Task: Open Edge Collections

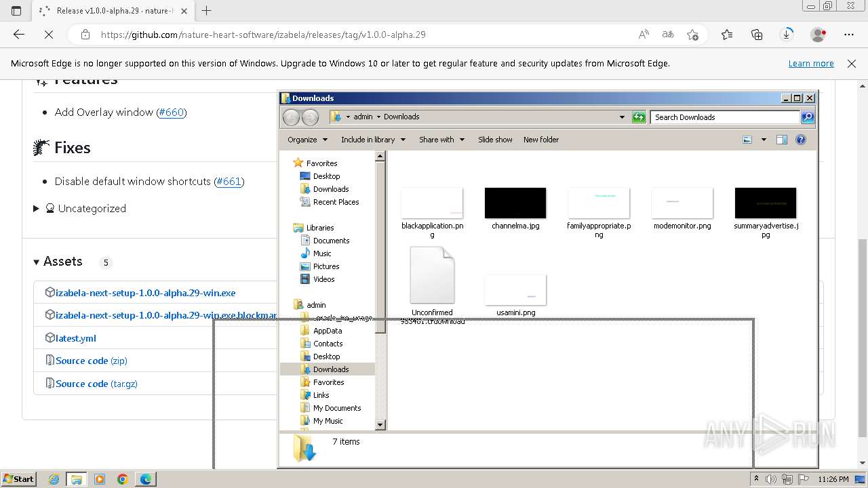Action: (757, 35)
